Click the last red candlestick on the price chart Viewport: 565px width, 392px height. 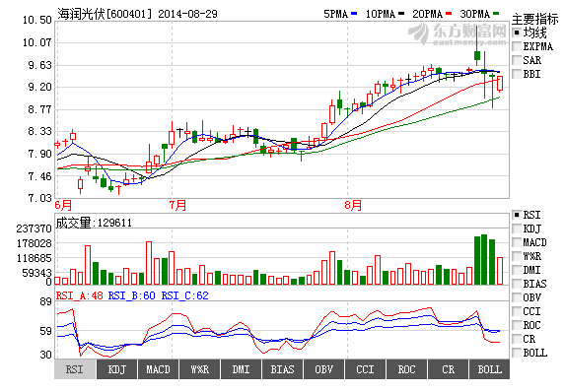[x=500, y=83]
